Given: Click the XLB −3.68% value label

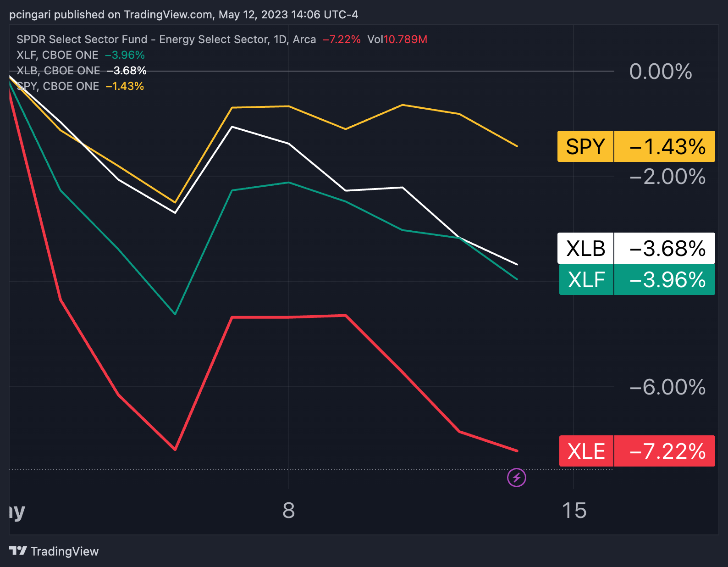Looking at the screenshot, I should tap(665, 248).
